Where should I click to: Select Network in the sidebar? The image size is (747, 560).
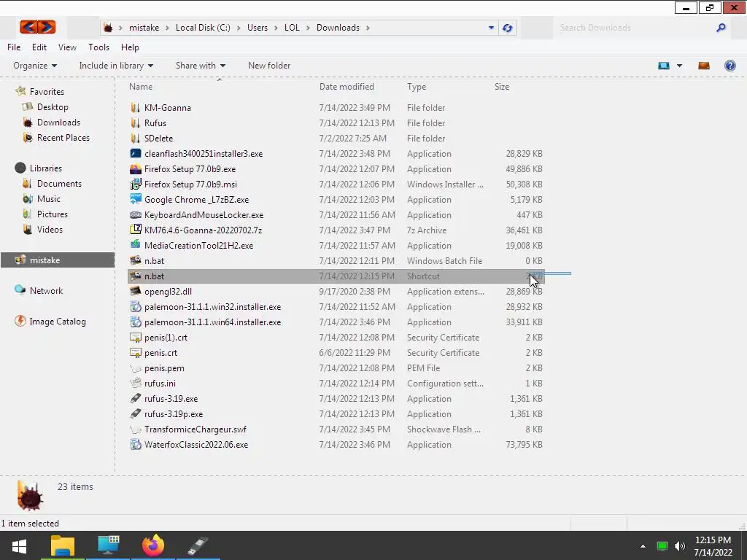coord(46,290)
